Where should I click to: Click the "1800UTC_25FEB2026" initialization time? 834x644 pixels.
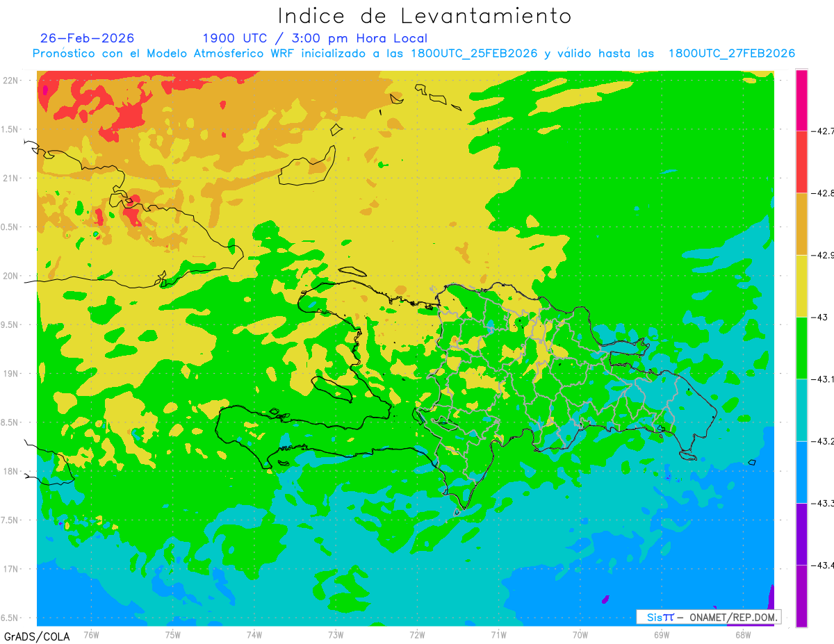click(475, 53)
